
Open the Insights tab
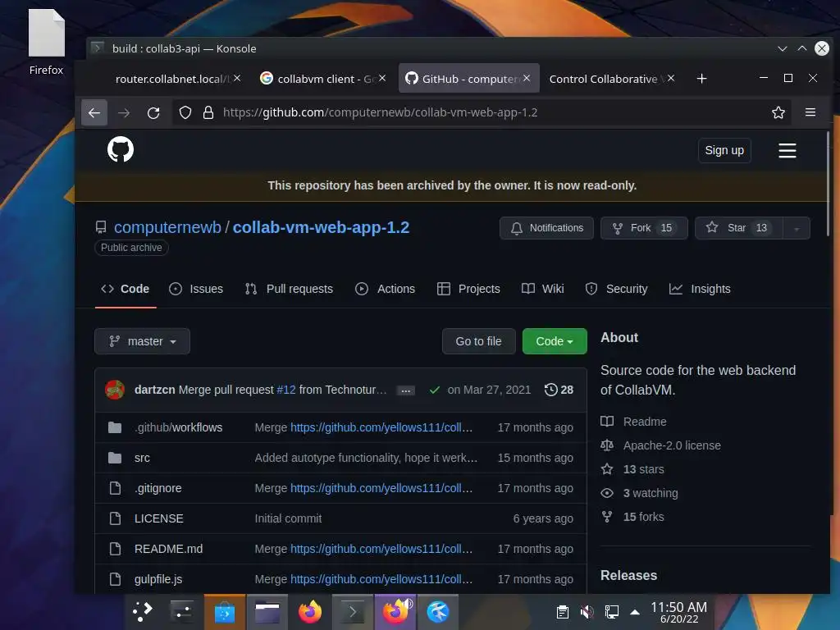point(700,289)
